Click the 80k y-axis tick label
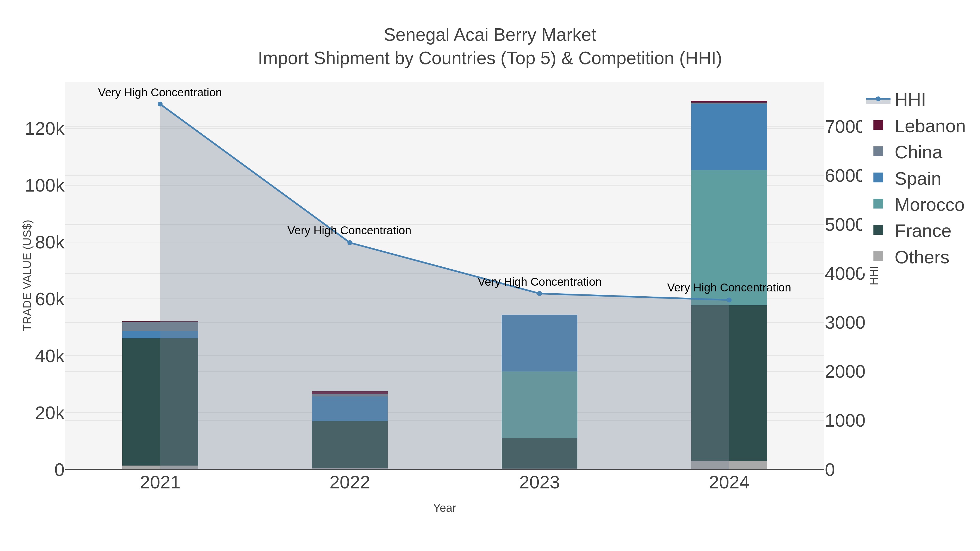The height and width of the screenshot is (551, 980). (x=50, y=243)
